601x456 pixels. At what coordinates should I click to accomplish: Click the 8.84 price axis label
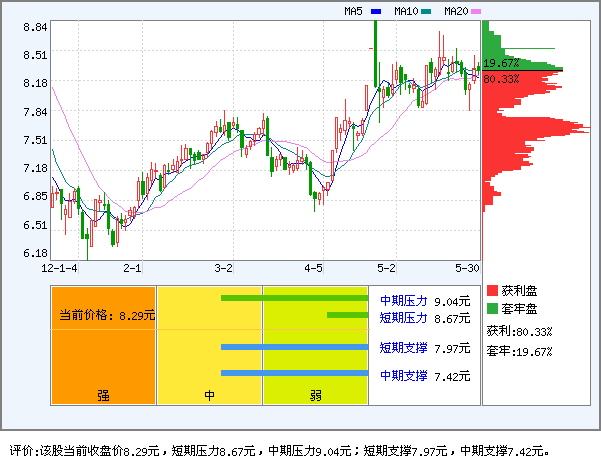click(35, 28)
